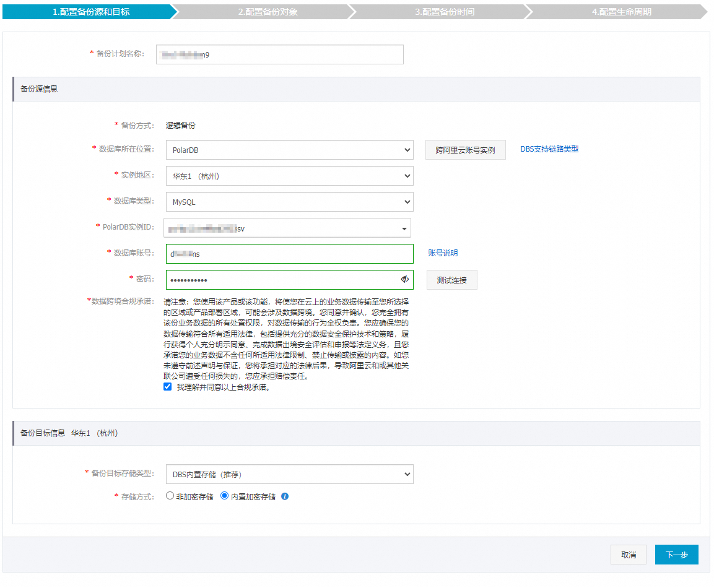Go to step 1.配置备份源和目标
The image size is (714, 588).
pos(90,12)
